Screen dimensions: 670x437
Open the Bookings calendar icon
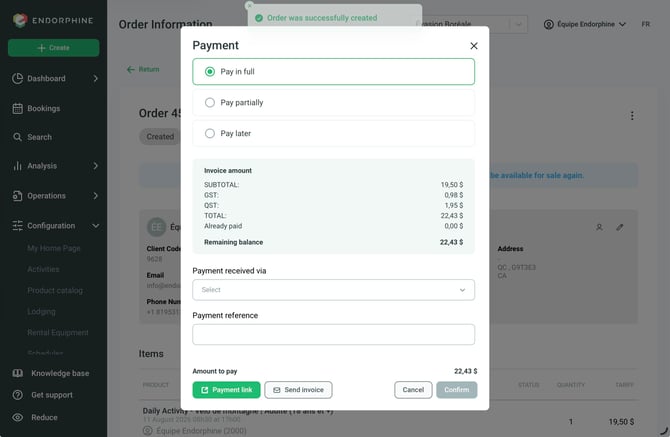18,109
